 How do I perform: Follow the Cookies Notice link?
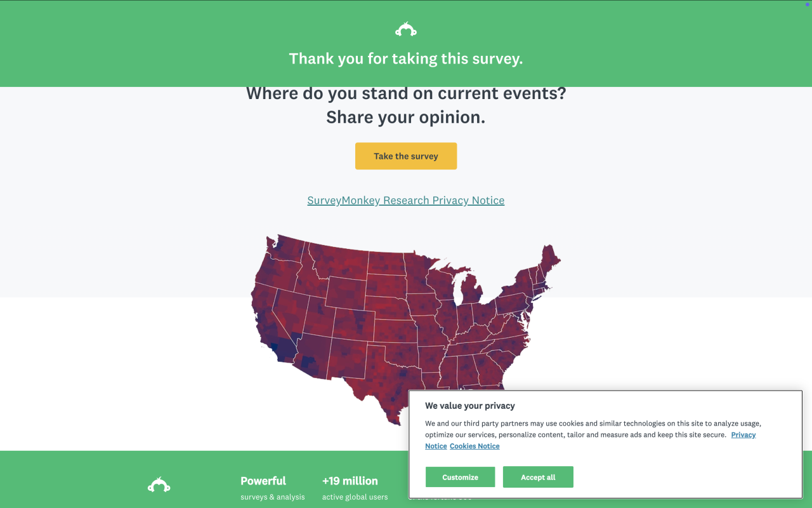[475, 446]
